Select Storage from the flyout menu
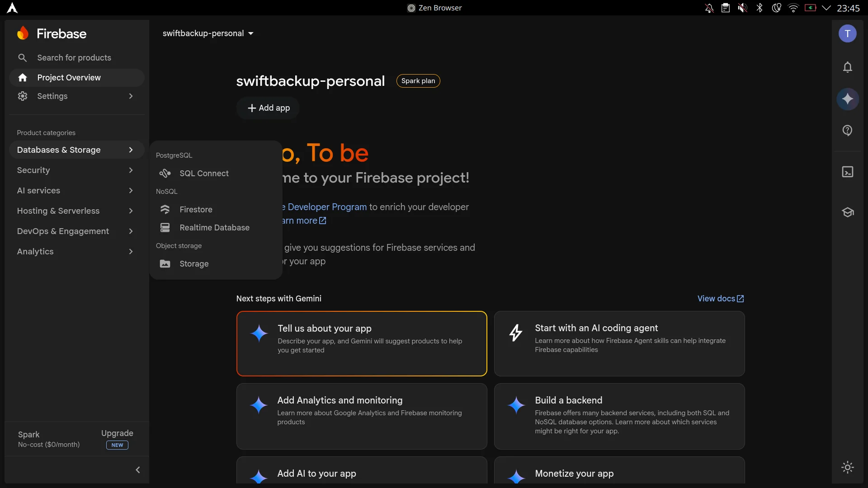This screenshot has height=488, width=868. [216, 264]
